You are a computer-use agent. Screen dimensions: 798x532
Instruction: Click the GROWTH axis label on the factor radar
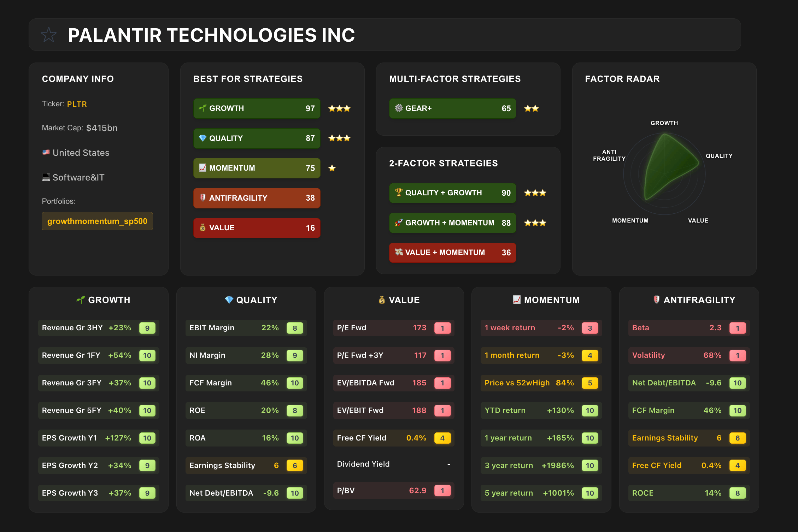(x=664, y=123)
